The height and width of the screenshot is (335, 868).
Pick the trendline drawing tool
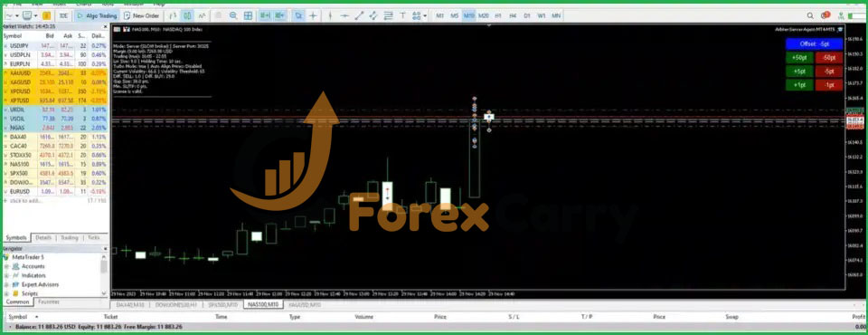tap(359, 15)
